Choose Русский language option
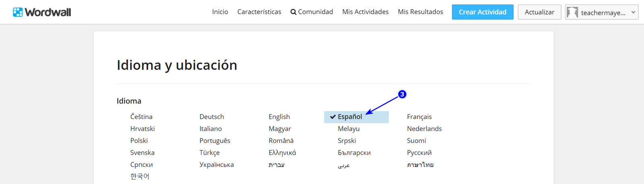 tap(419, 153)
